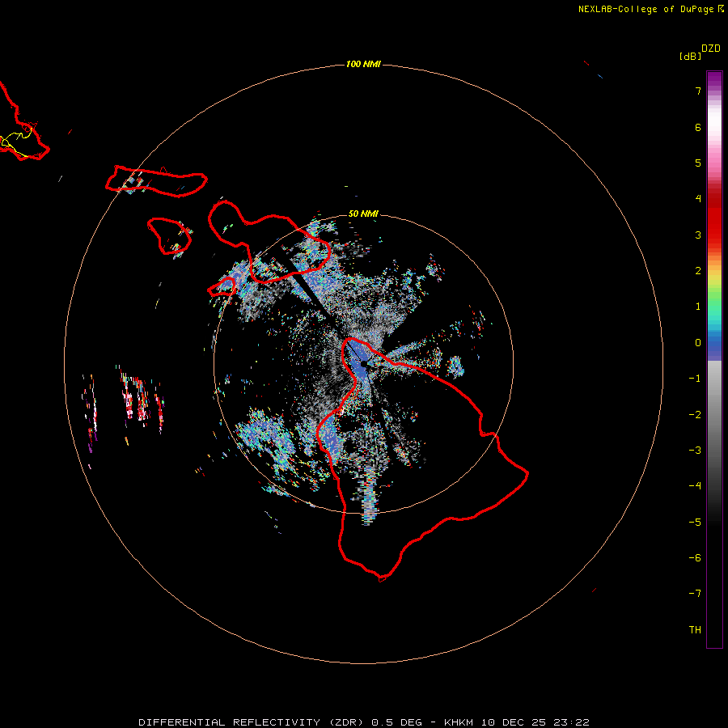728x728 pixels.
Task: Select the 3 dB tick label on scale
Action: coord(698,235)
